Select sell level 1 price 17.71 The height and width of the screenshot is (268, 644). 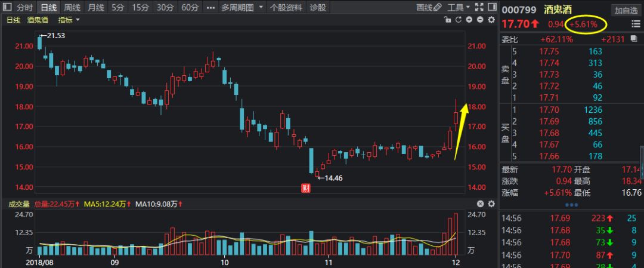[549, 98]
